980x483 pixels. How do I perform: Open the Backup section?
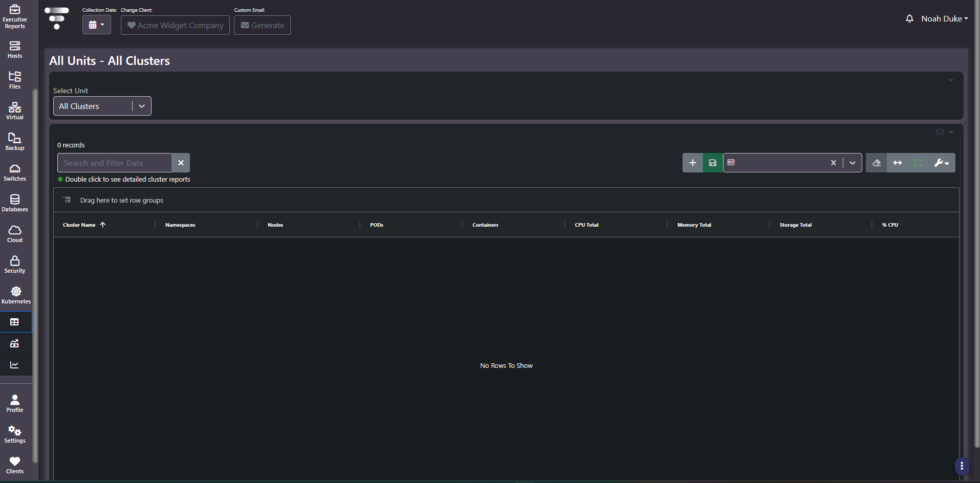pyautogui.click(x=15, y=142)
